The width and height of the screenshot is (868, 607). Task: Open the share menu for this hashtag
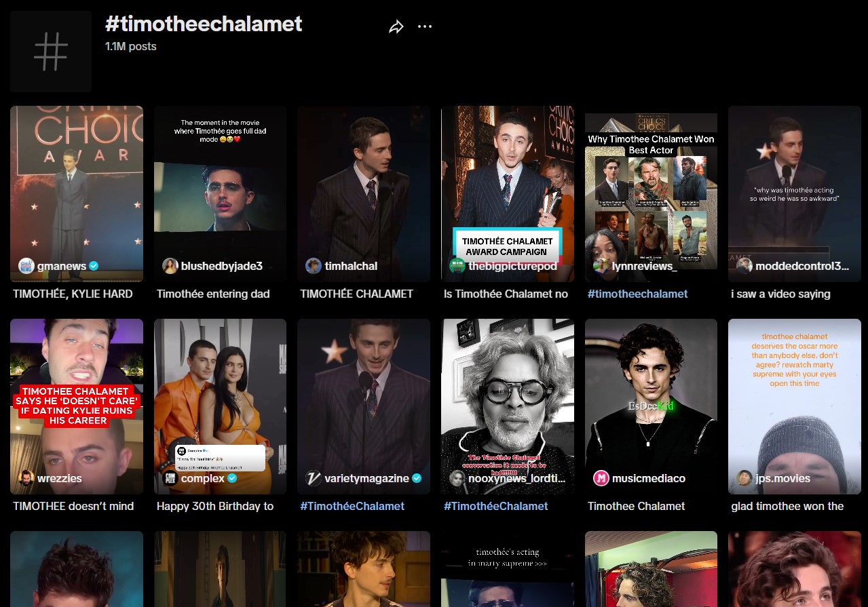click(x=396, y=26)
